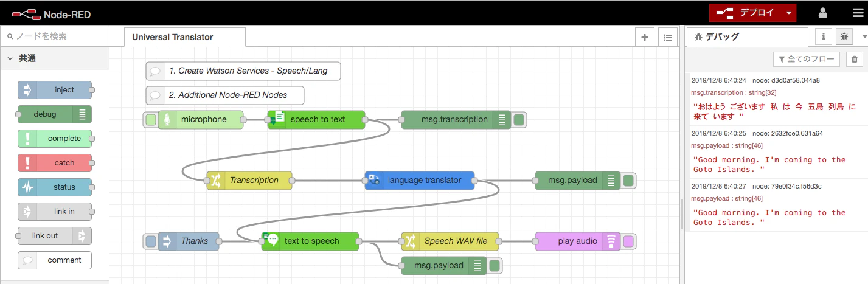Click the 全てのフロー filter button

pos(807,59)
